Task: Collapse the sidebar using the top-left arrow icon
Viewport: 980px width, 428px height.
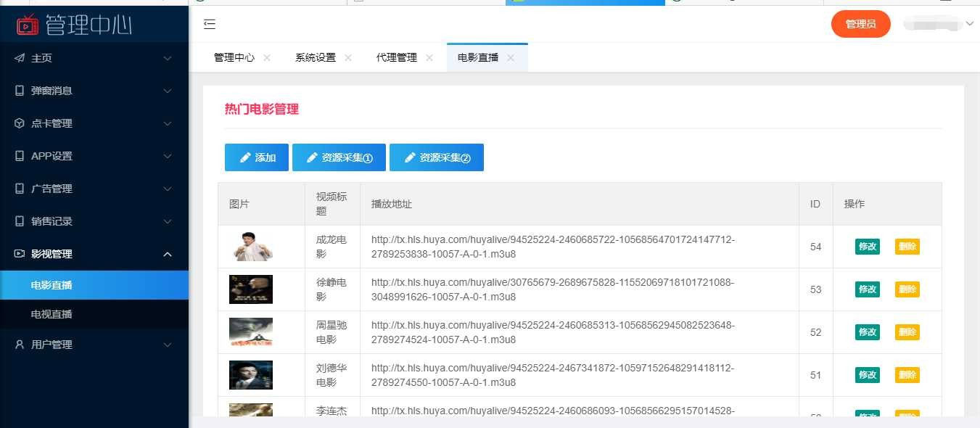Action: (210, 24)
